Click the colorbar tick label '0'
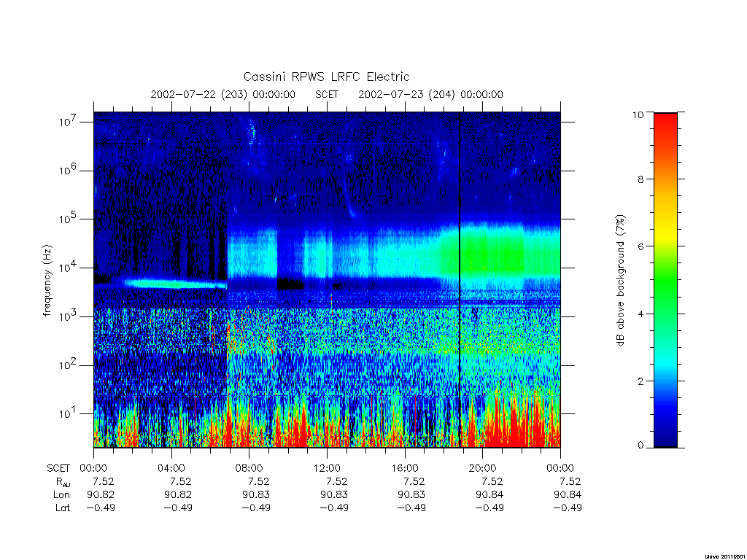Screen dimensions: 747x560 [x=640, y=446]
